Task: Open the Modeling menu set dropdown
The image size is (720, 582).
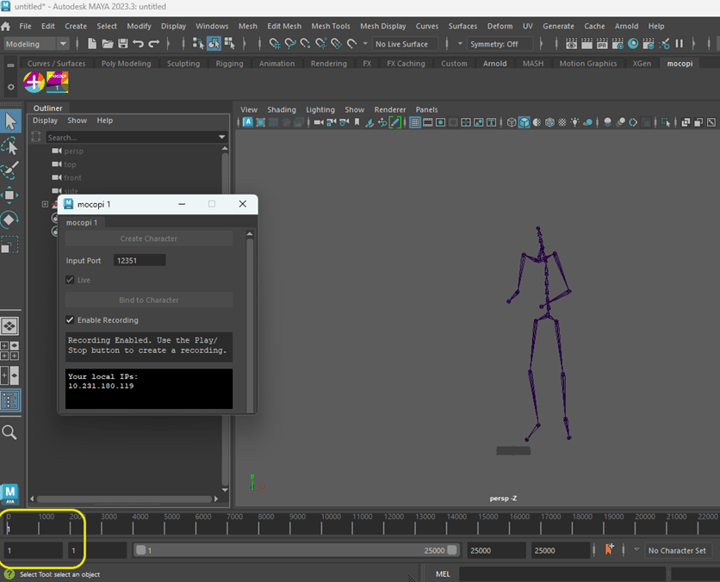Action: 36,44
